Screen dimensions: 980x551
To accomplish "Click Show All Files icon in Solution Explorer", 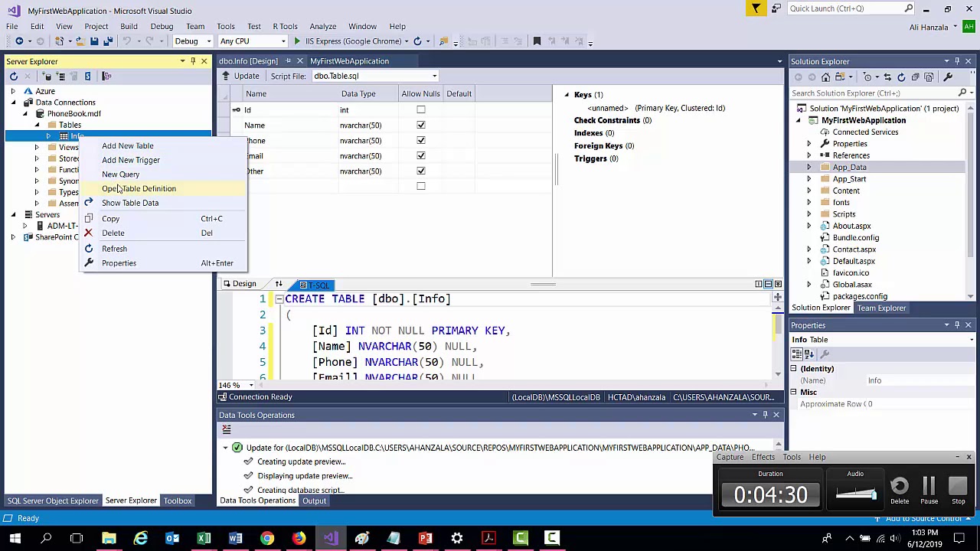I will click(x=929, y=77).
